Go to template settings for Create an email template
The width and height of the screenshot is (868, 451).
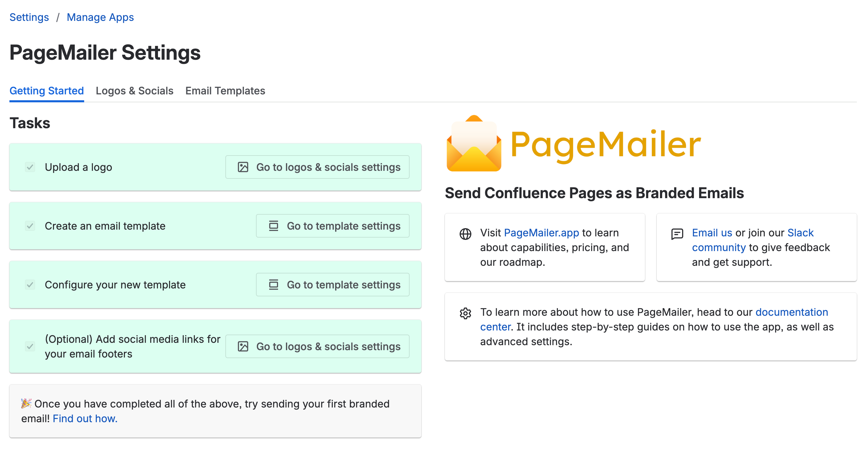pyautogui.click(x=332, y=226)
